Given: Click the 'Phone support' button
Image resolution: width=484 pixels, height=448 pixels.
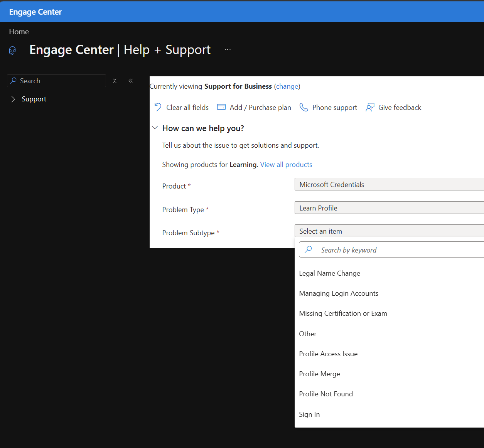Looking at the screenshot, I should [x=329, y=107].
